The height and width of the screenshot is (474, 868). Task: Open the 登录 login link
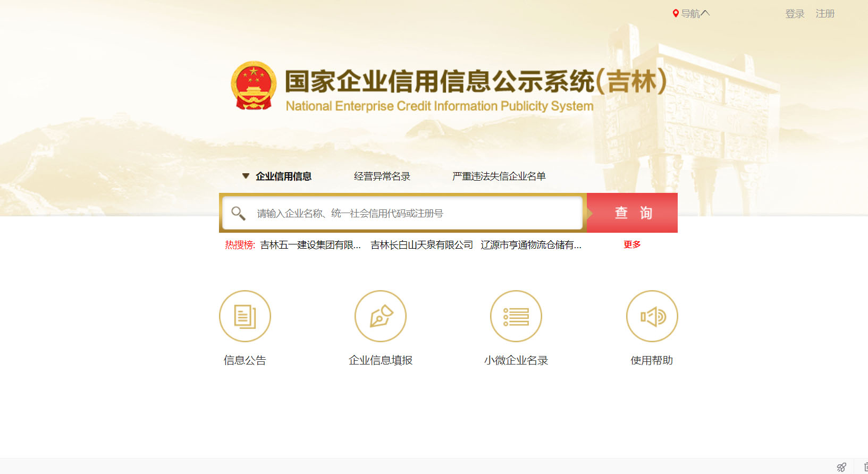795,14
